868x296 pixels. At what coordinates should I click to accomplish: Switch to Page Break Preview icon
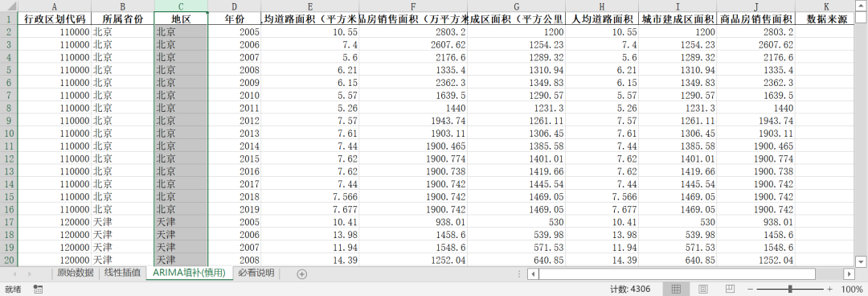[730, 290]
